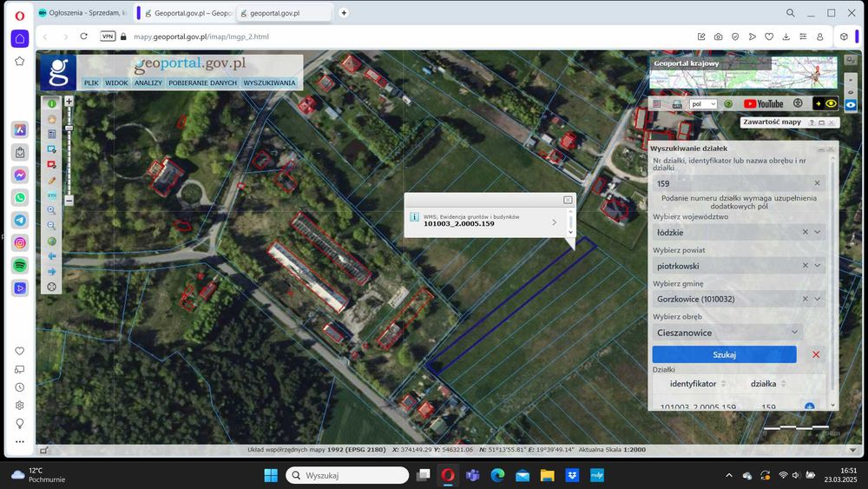The width and height of the screenshot is (868, 489).
Task: Select the pencil drawing tool
Action: pos(51,180)
